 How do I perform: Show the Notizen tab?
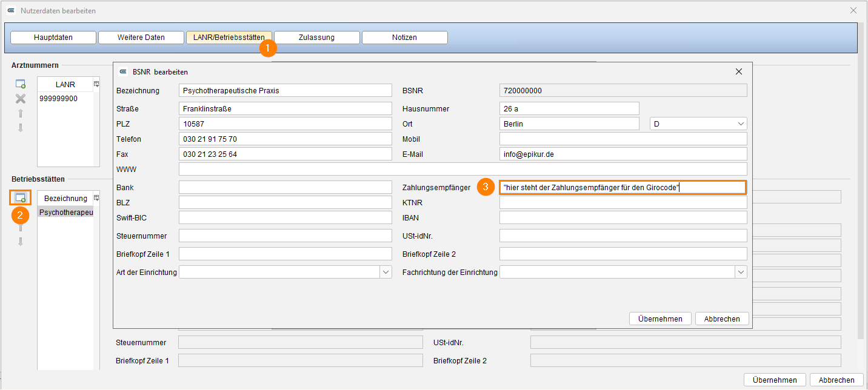tap(404, 38)
